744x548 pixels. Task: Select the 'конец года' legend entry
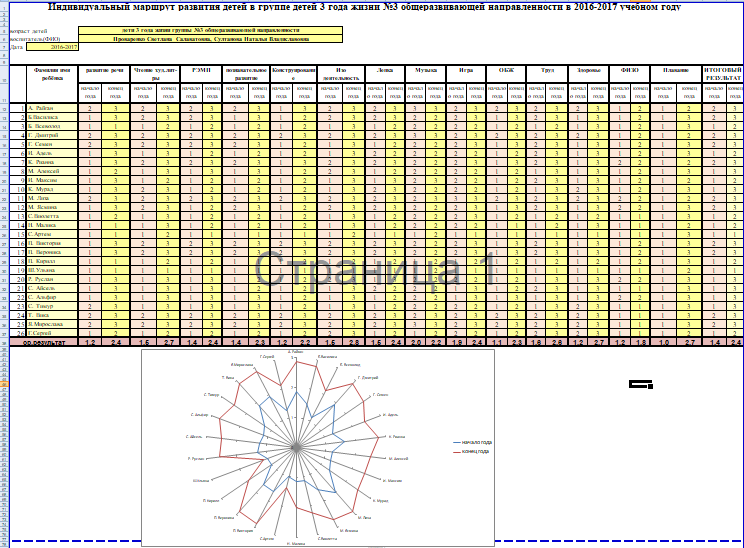tap(475, 451)
